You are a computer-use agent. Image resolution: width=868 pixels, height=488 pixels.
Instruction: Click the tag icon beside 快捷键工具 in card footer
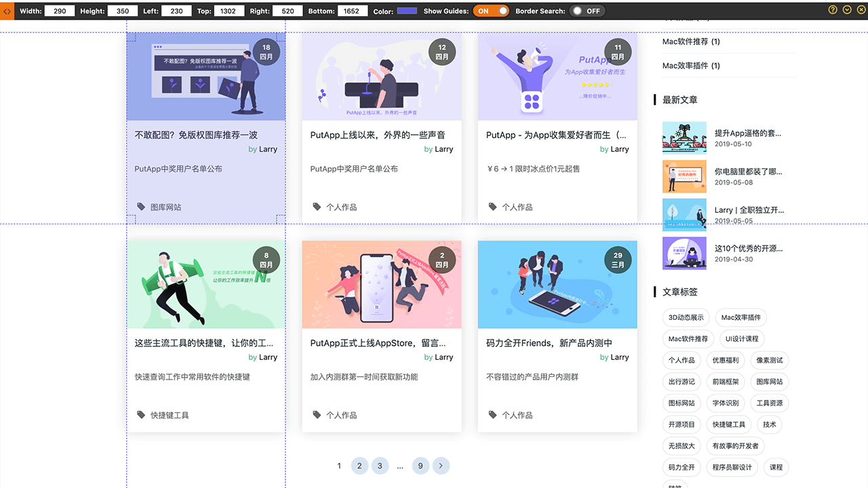[x=141, y=415]
